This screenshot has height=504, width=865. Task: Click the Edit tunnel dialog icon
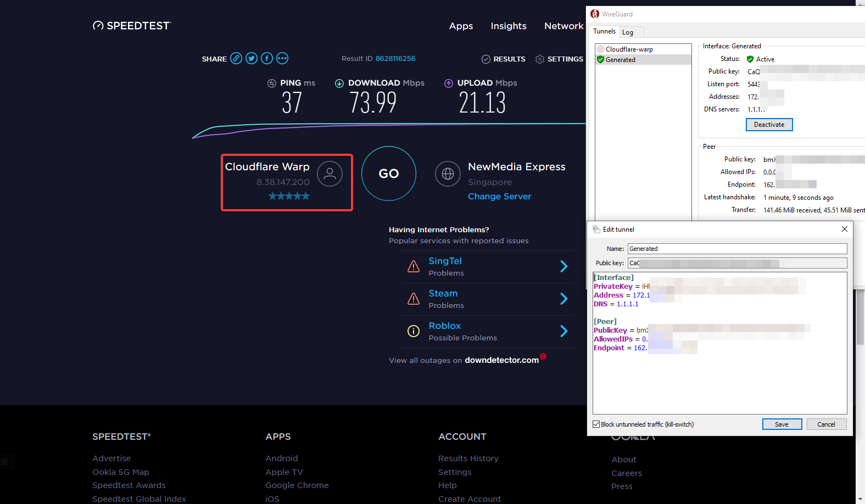pyautogui.click(x=596, y=229)
